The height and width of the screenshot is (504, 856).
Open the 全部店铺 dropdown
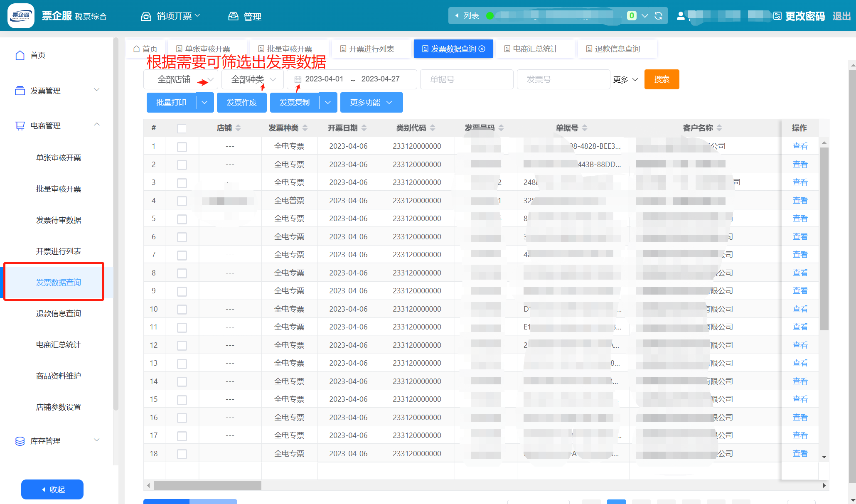point(180,79)
